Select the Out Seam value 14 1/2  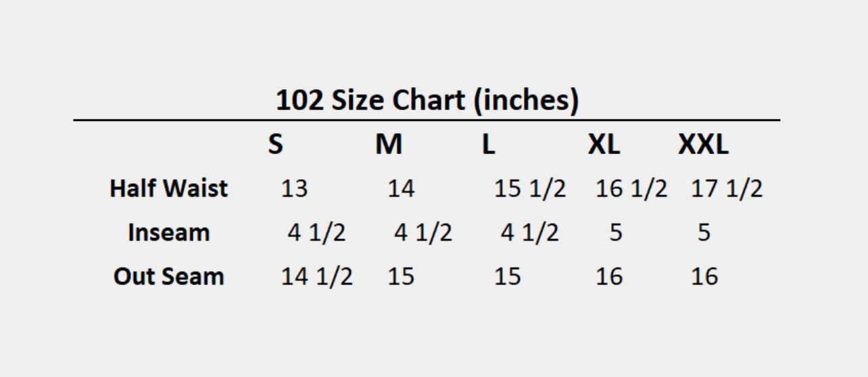tap(316, 276)
